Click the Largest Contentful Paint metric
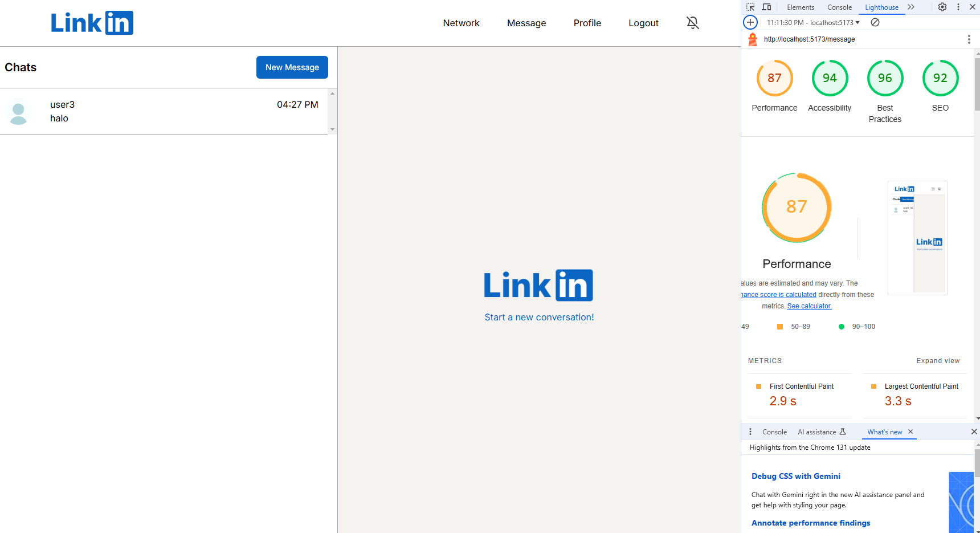Image resolution: width=980 pixels, height=533 pixels. point(915,394)
